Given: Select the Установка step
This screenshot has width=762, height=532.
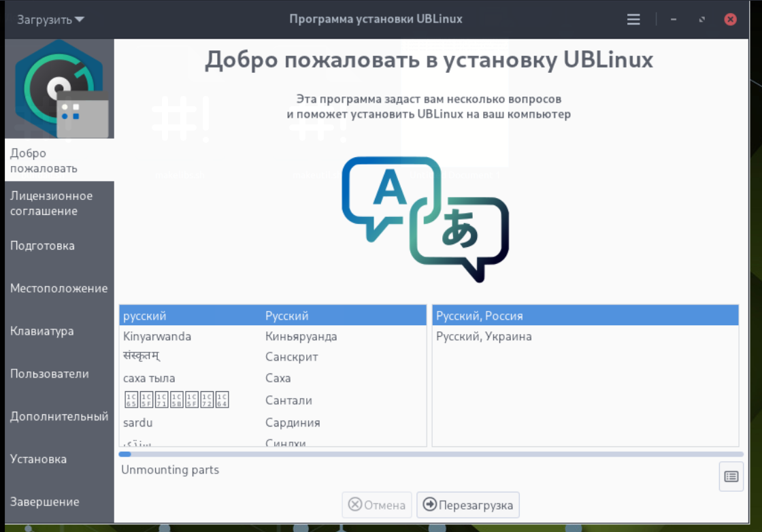Looking at the screenshot, I should tap(59, 460).
